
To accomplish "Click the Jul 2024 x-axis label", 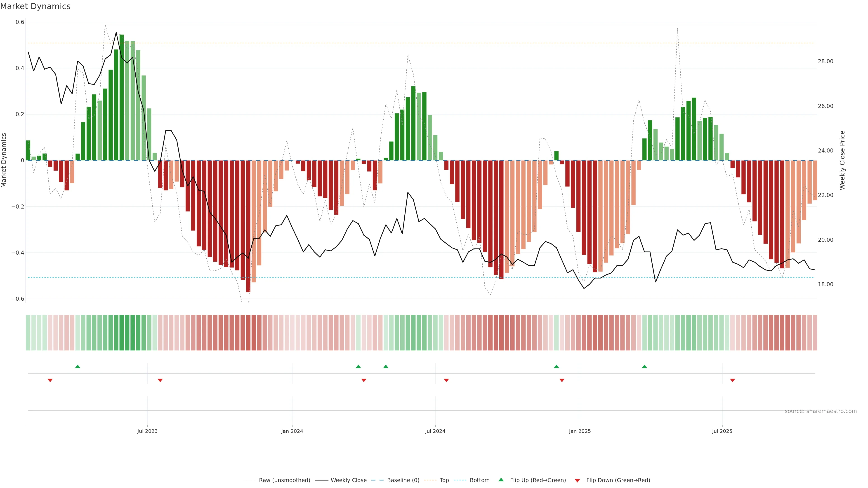I will 435,431.
